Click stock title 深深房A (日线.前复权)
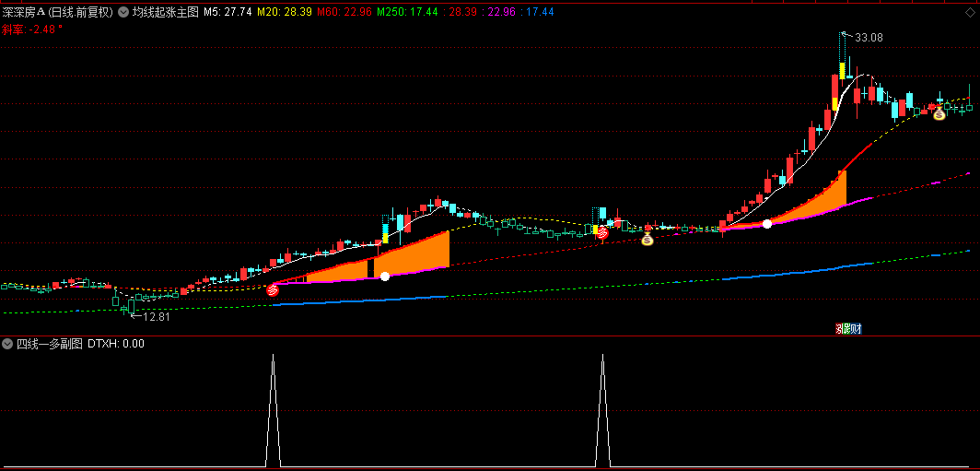 tap(57, 11)
